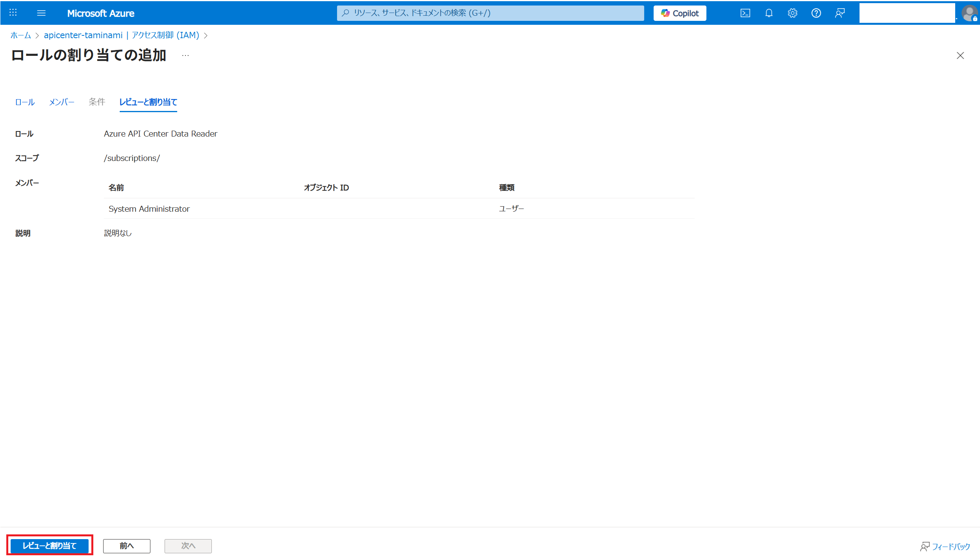Open portal settings gear
Screen dimensions: 980x558
click(x=792, y=13)
